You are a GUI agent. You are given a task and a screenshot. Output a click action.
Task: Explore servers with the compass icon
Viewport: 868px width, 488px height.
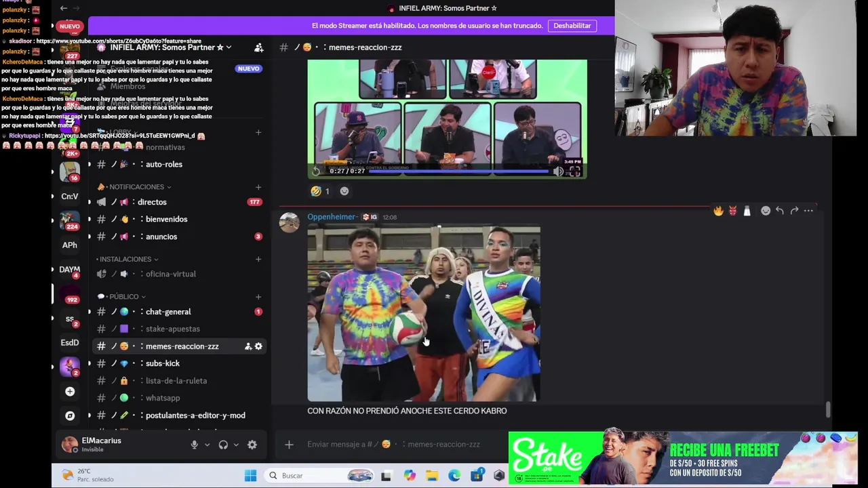coord(70,415)
